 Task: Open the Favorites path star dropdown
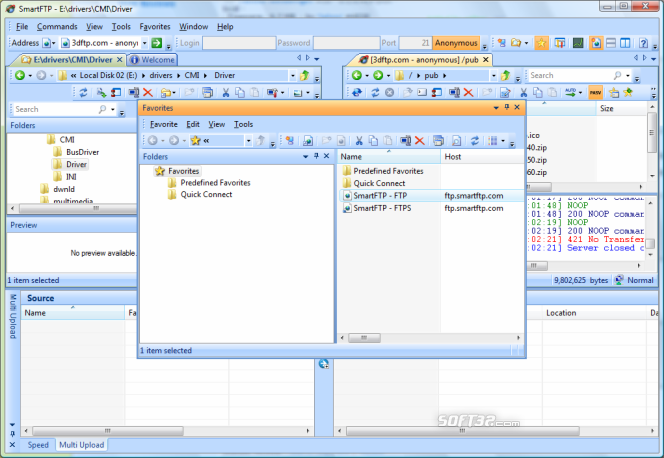249,141
